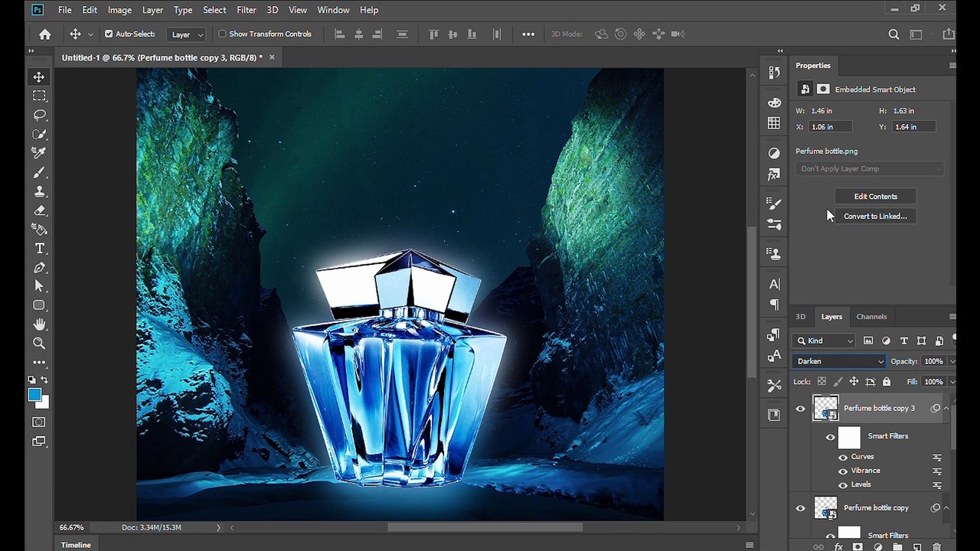
Task: Click the New adjustment layer icon
Action: tap(877, 547)
